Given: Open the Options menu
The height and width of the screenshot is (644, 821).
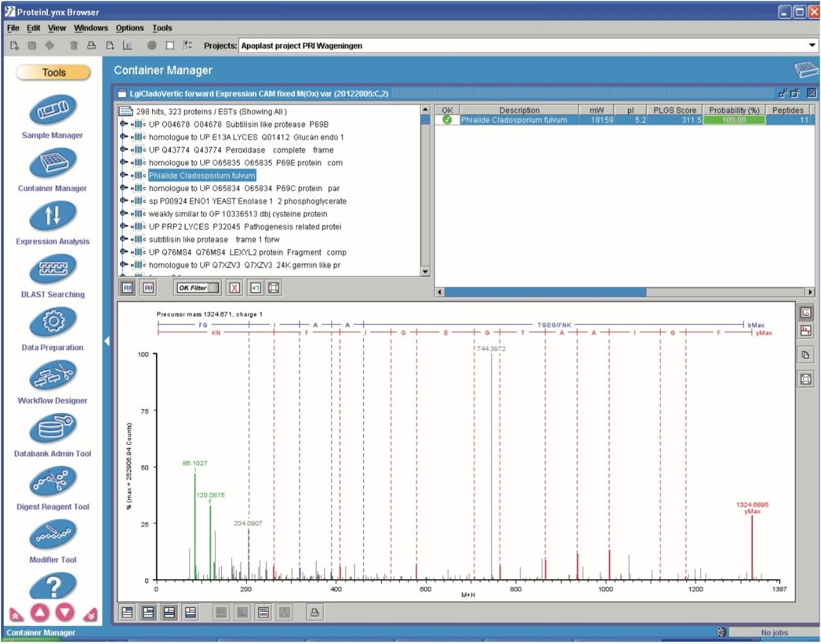Looking at the screenshot, I should click(x=130, y=28).
